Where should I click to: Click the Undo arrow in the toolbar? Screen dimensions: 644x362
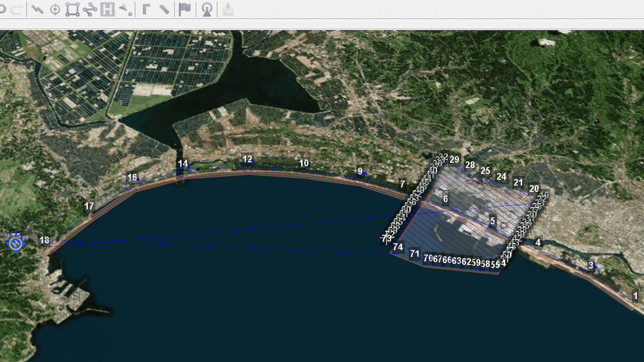tap(3, 9)
